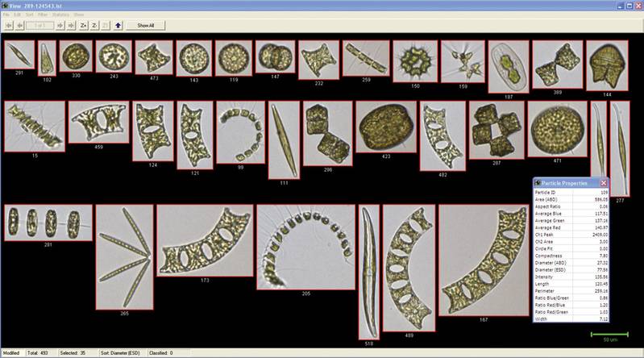The image size is (644, 358).
Task: Click the Sort: Diameter (ESD) status field
Action: [x=120, y=353]
